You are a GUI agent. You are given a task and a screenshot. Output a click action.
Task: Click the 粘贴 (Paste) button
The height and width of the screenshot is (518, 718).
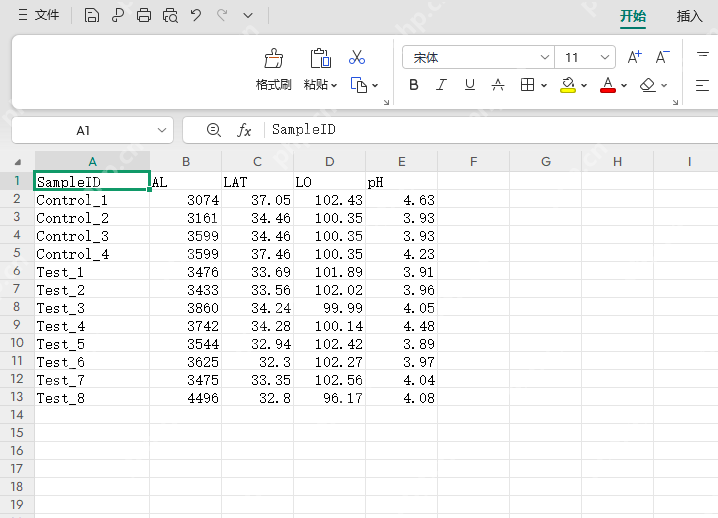click(319, 68)
